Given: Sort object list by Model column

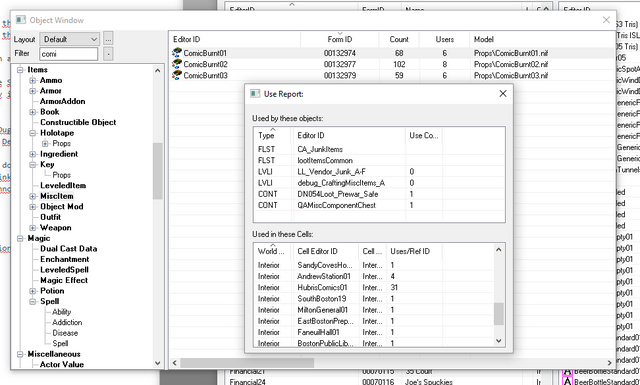Looking at the screenshot, I should [542, 39].
